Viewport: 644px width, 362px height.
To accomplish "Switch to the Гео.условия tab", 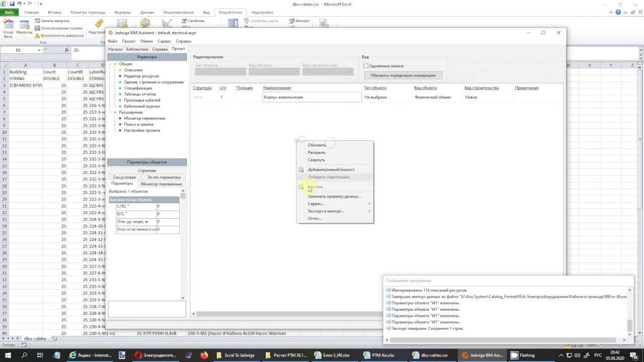I will click(124, 177).
